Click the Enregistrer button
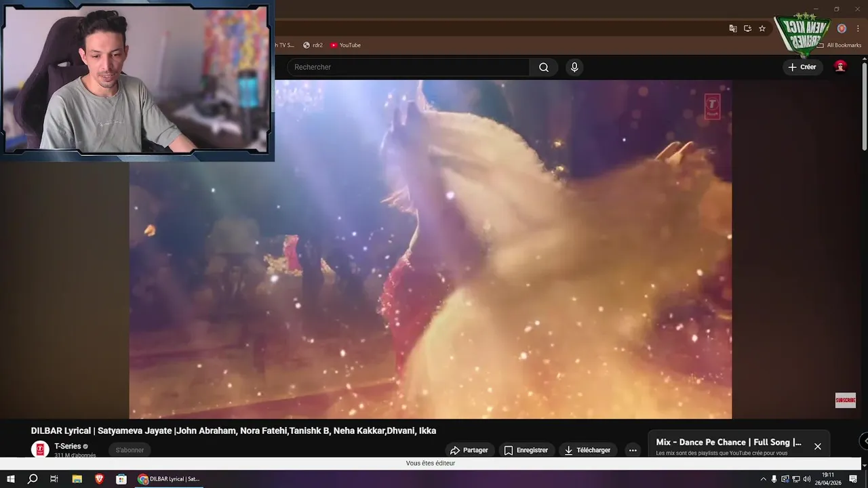 pos(527,450)
